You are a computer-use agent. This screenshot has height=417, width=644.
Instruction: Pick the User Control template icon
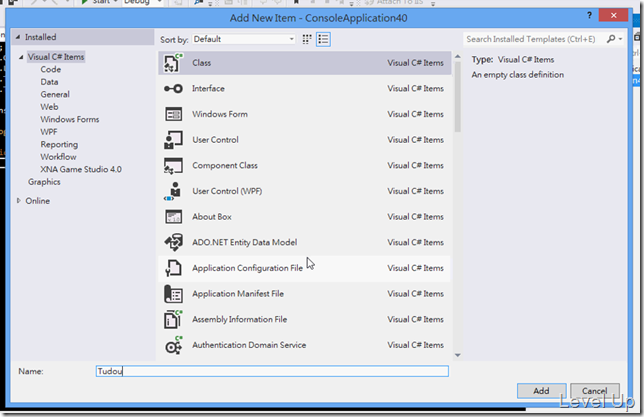pyautogui.click(x=173, y=140)
